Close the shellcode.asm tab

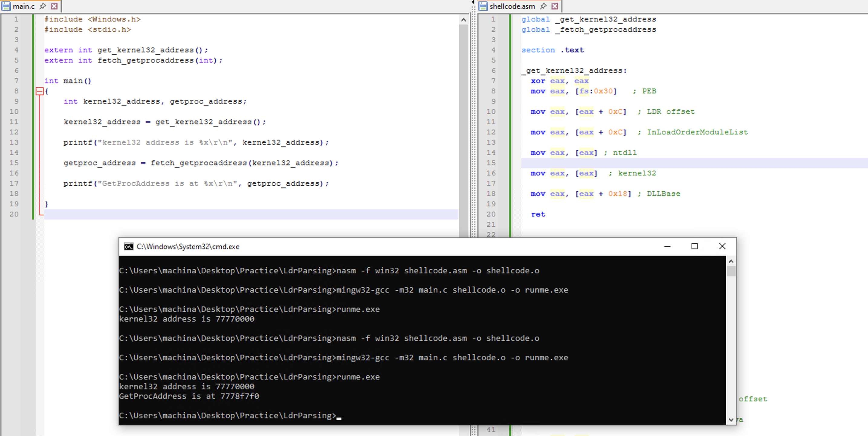[x=555, y=6]
